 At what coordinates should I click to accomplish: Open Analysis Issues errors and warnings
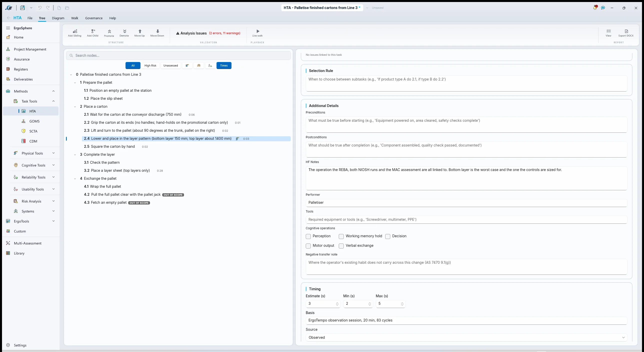(x=208, y=33)
